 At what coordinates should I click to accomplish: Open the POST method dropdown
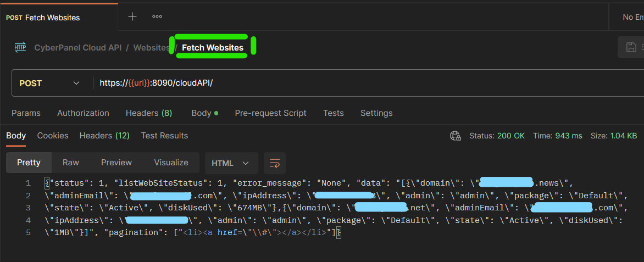[49, 83]
